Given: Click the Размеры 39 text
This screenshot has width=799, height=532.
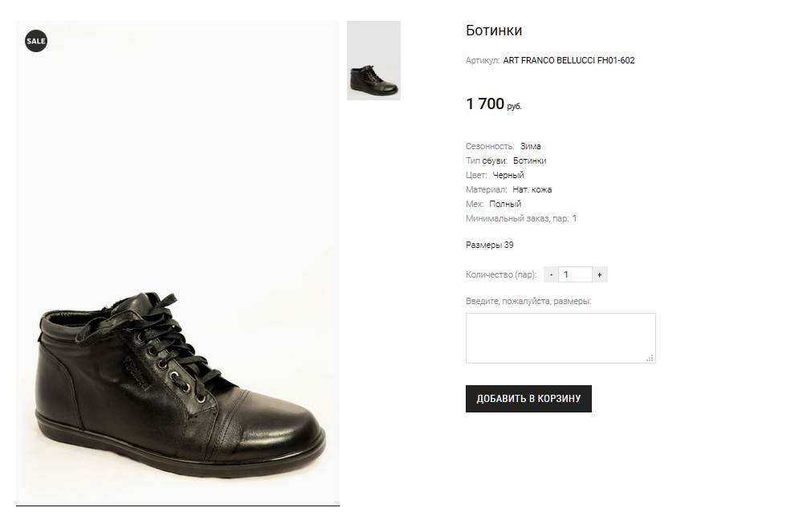Looking at the screenshot, I should 489,245.
